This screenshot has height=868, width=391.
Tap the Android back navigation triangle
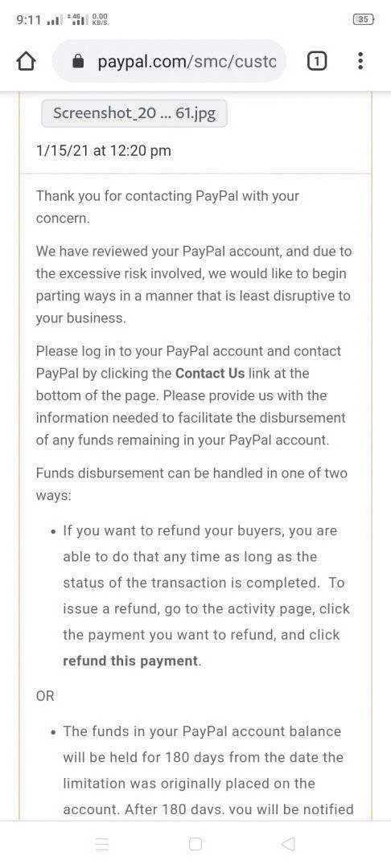287,844
